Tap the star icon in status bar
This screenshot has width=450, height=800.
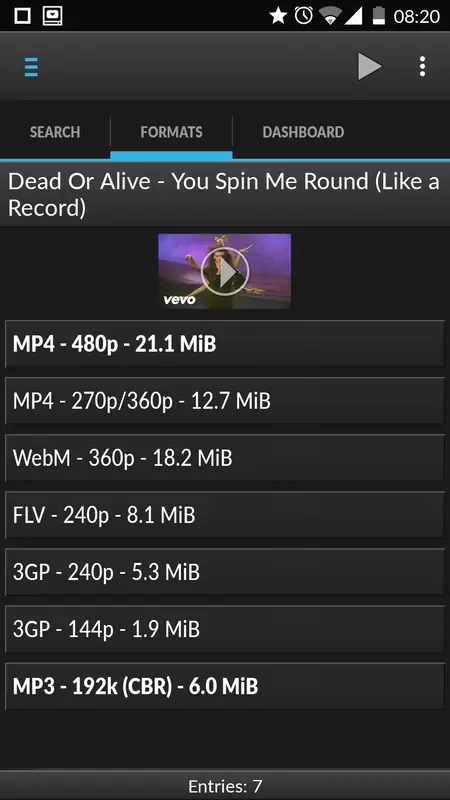pos(278,16)
